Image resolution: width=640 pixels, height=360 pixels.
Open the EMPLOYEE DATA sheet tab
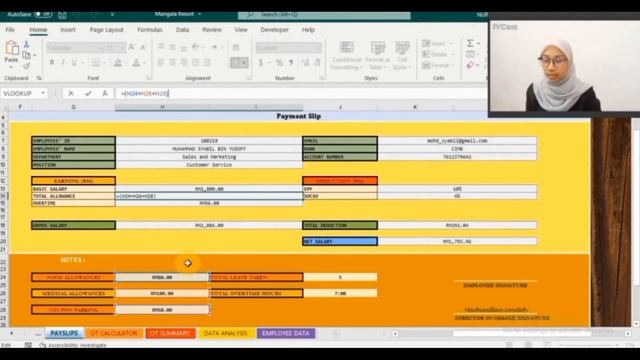[x=286, y=333]
